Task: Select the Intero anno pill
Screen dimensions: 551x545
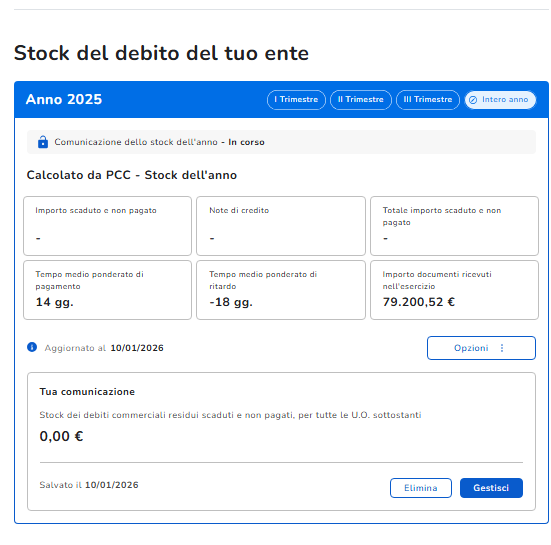Action: click(500, 100)
